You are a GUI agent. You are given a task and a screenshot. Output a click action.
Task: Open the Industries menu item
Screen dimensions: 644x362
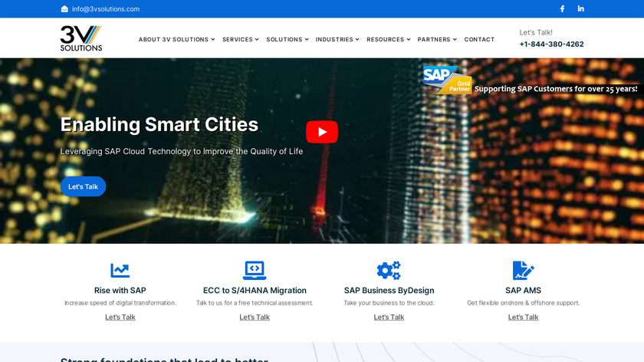(x=334, y=39)
